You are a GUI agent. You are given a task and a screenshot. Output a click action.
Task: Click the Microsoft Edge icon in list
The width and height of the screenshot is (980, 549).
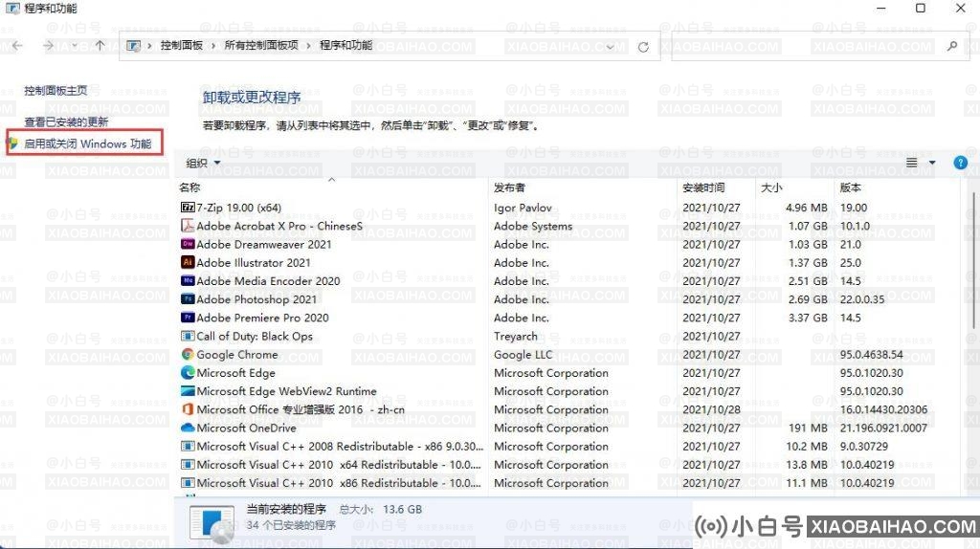(188, 373)
